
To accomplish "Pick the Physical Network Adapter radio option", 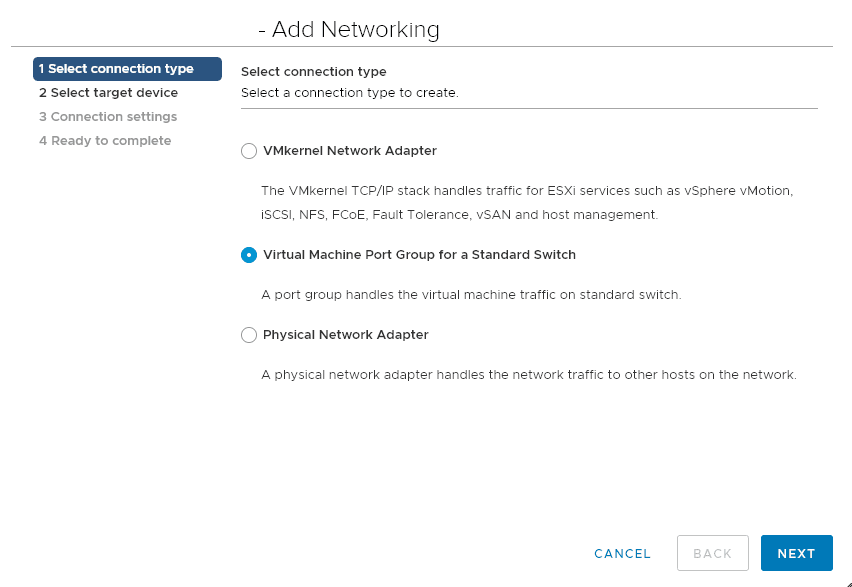I will [x=249, y=335].
